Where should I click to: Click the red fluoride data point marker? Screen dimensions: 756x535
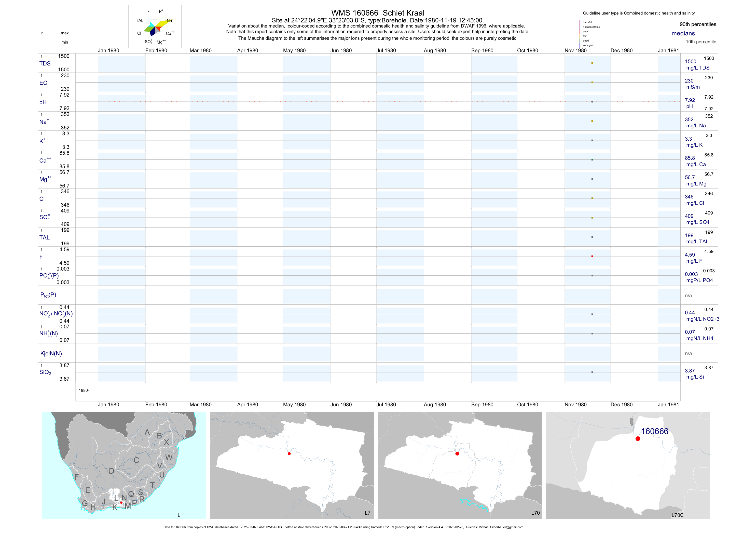(x=592, y=256)
